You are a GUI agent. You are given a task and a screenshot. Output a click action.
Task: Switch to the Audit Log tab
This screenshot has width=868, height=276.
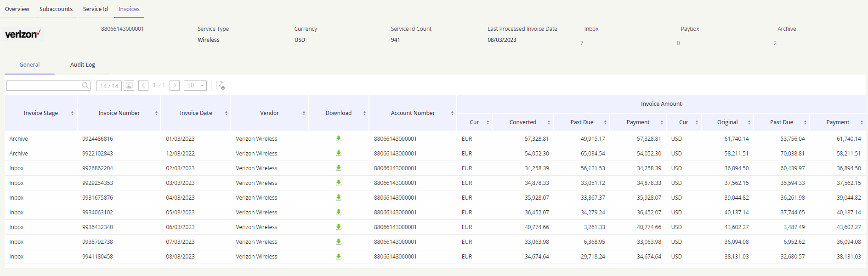(83, 65)
